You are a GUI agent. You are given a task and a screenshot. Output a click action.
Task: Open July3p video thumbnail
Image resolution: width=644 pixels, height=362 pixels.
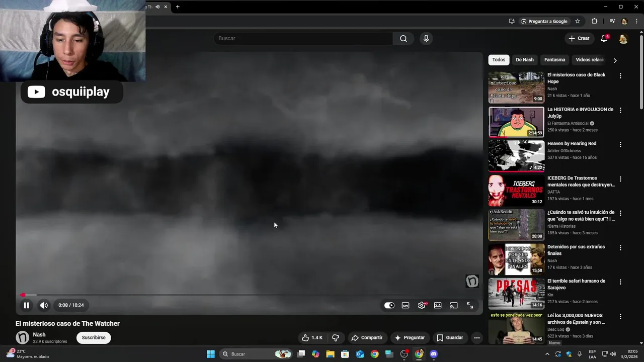pos(516,122)
